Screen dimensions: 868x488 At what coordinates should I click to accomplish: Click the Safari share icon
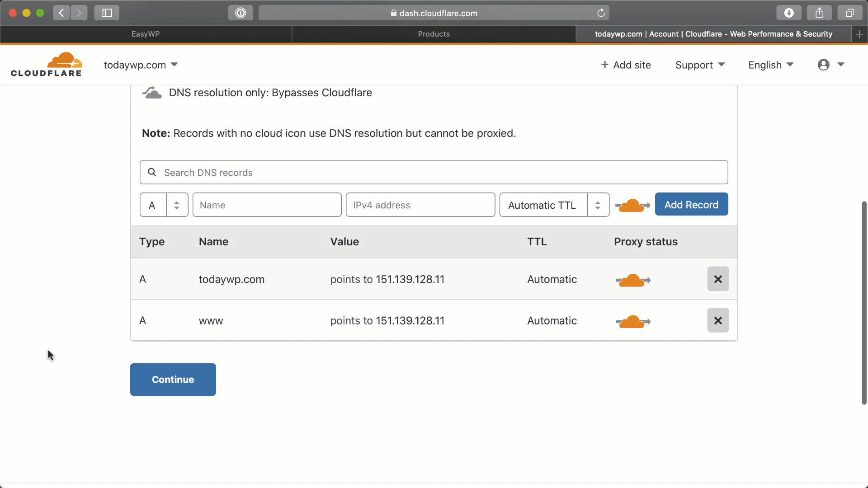pyautogui.click(x=820, y=13)
